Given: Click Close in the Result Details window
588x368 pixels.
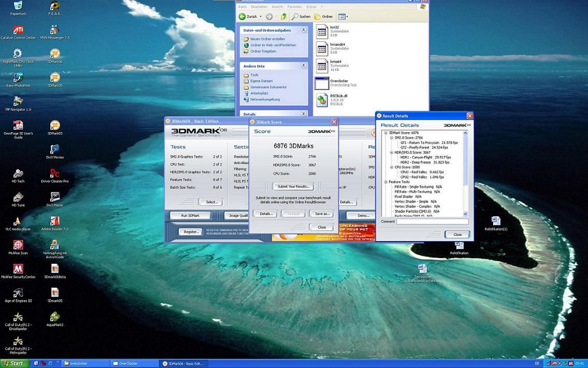Looking at the screenshot, I should click(x=457, y=234).
